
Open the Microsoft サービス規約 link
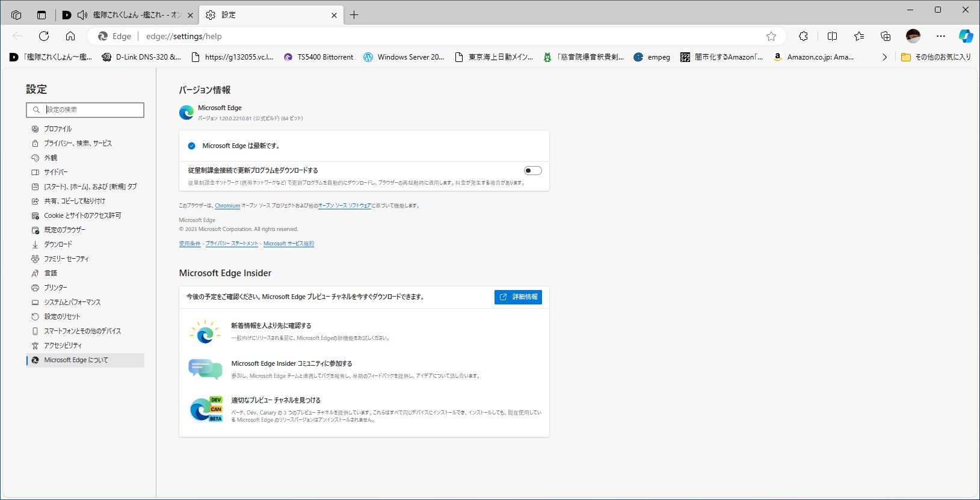tap(289, 244)
